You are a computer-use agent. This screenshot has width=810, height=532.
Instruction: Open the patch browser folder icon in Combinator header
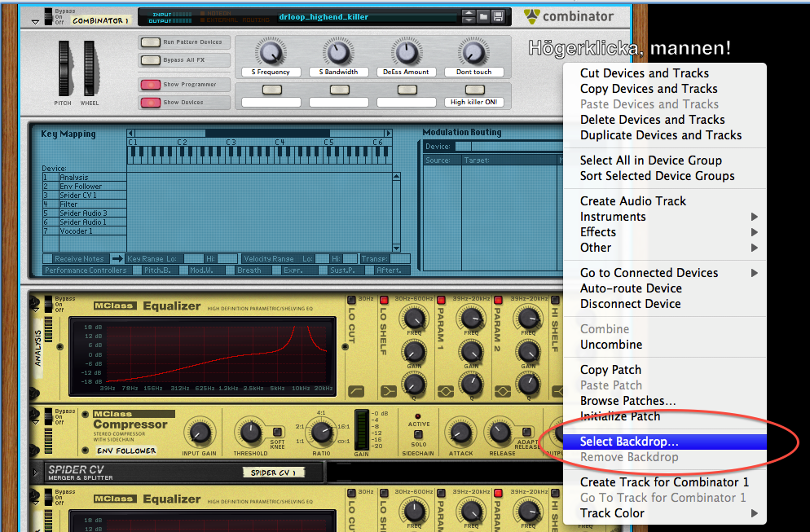pyautogui.click(x=483, y=16)
